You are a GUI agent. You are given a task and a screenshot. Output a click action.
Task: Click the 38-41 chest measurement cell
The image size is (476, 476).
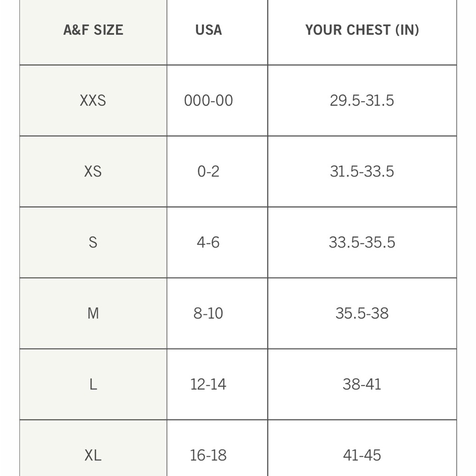pos(362,384)
